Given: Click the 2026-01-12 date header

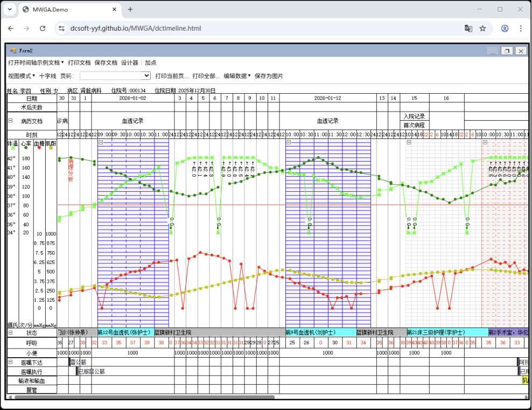Looking at the screenshot, I should [x=328, y=98].
